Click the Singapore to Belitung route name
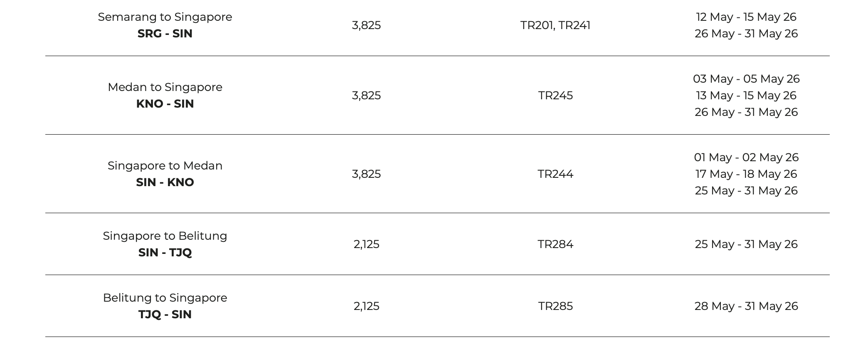The image size is (868, 354). 165,236
